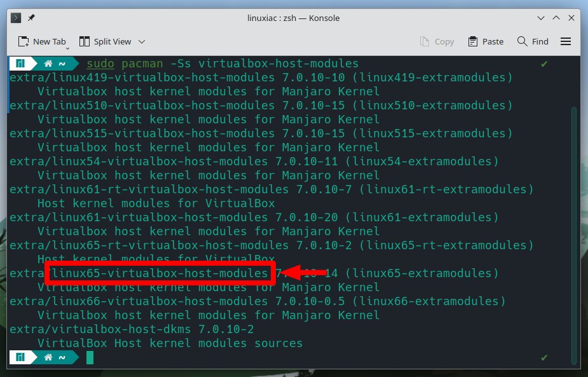Click 'extra/linux66-virtualbox-host-modules' line
588x377 pixels.
[257, 301]
